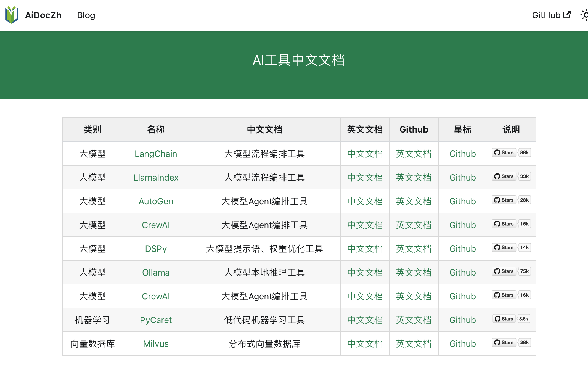Click the AiDocZh book logo icon
Screen dimensions: 588x386
pos(12,15)
